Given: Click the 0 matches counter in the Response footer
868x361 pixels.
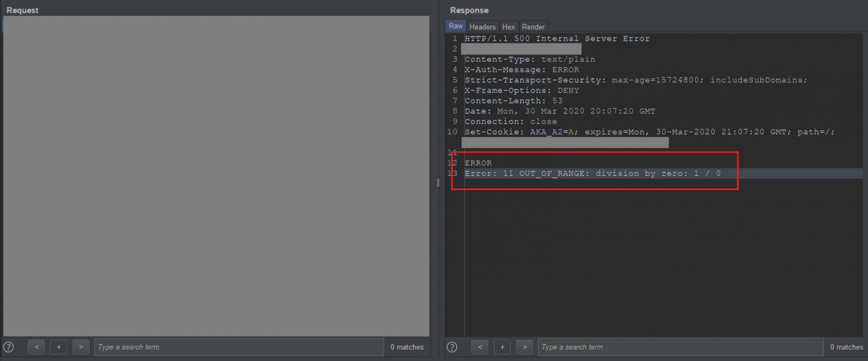Looking at the screenshot, I should [x=846, y=347].
